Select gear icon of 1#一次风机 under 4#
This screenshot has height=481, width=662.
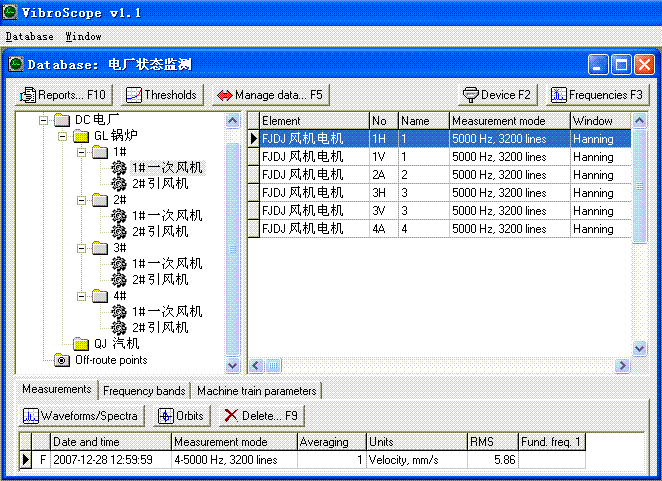[x=119, y=312]
